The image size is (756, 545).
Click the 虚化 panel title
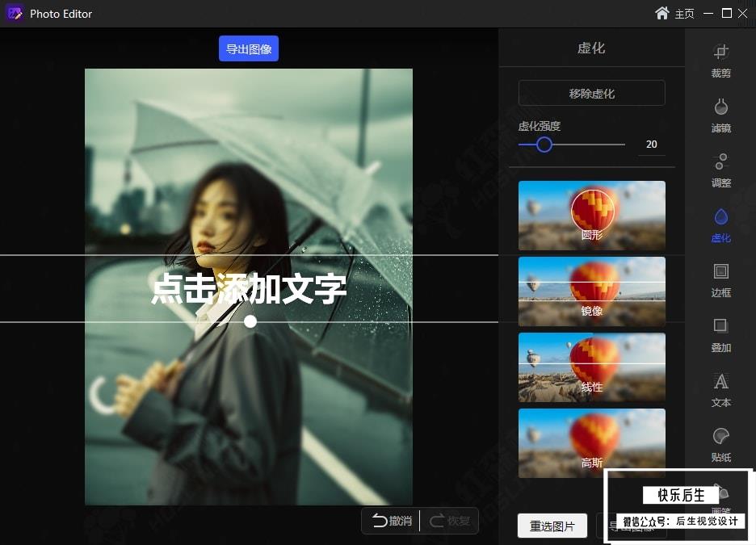pyautogui.click(x=591, y=48)
